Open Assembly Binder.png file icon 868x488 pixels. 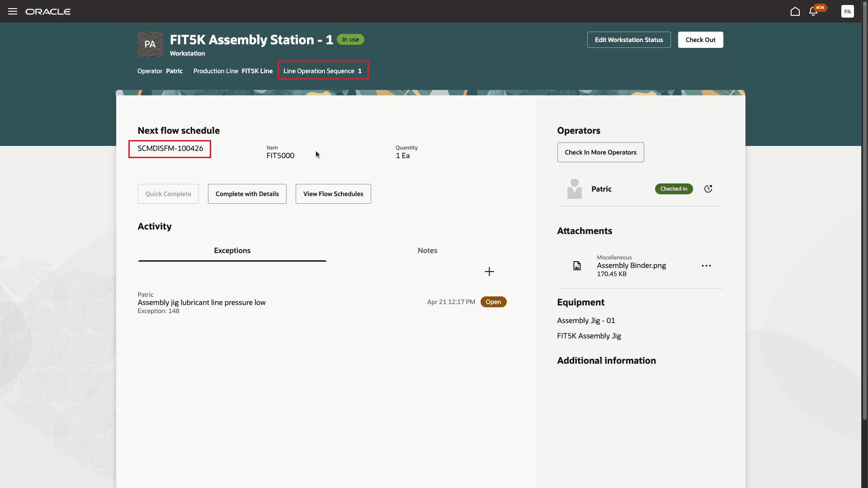(577, 266)
